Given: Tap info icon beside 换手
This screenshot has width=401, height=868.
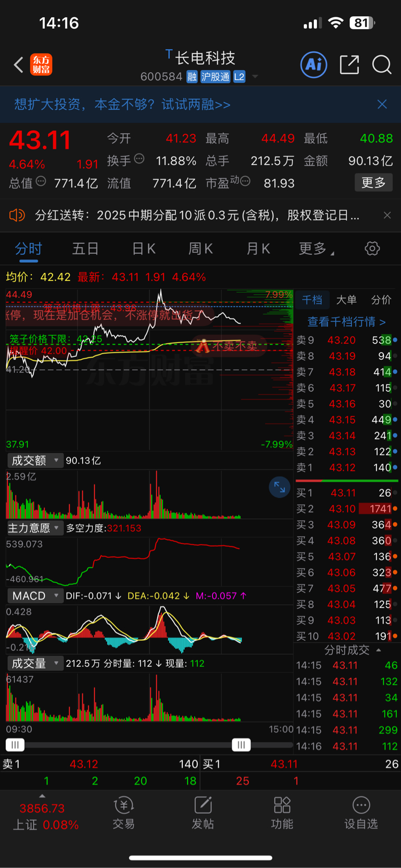Looking at the screenshot, I should pos(139,159).
